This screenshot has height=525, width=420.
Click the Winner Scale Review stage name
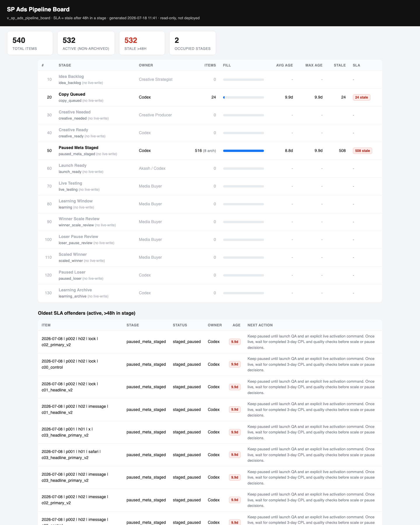tap(79, 219)
